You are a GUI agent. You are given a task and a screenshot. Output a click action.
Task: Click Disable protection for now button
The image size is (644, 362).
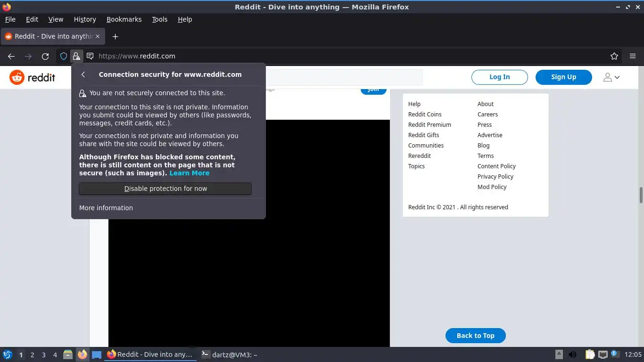[x=165, y=189]
